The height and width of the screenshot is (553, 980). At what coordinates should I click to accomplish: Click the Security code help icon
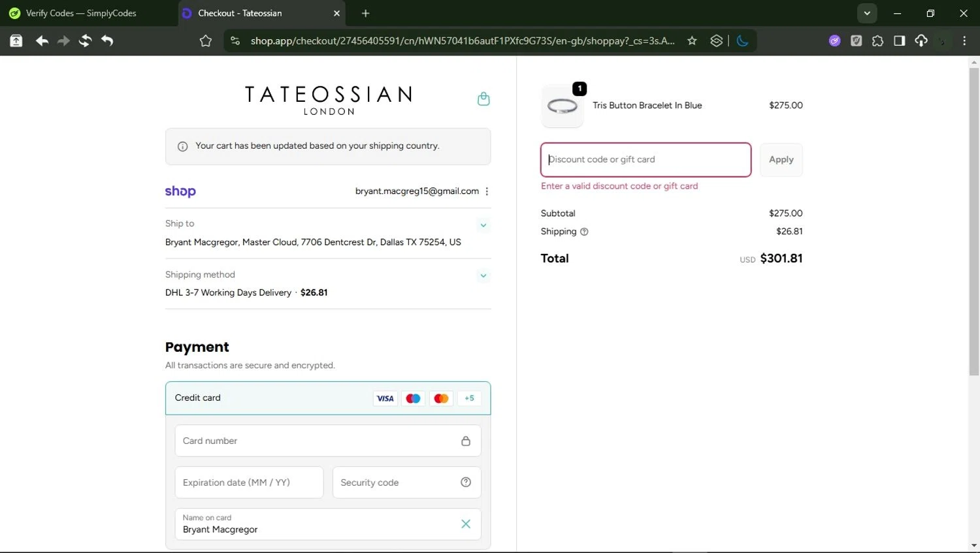point(466,482)
